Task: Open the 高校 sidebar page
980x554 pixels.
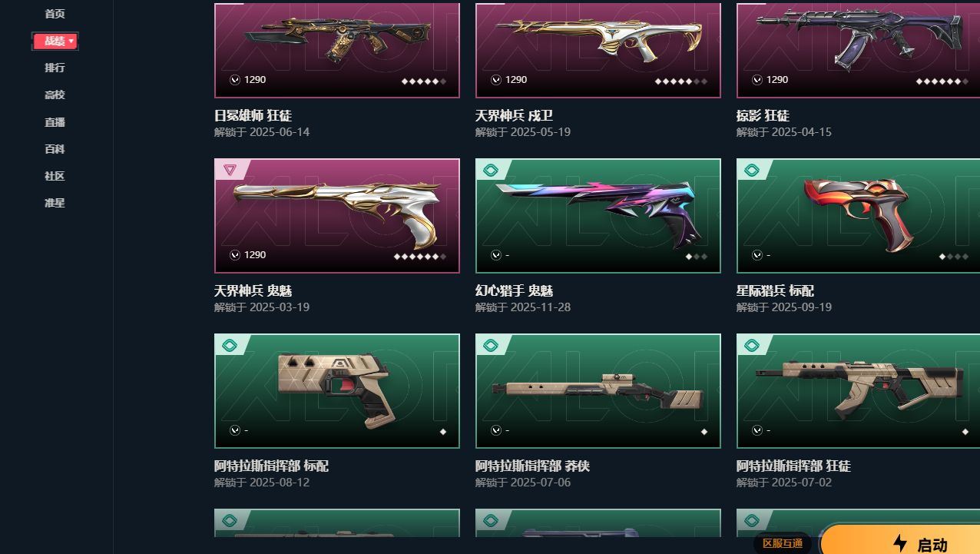Action: pyautogui.click(x=55, y=95)
